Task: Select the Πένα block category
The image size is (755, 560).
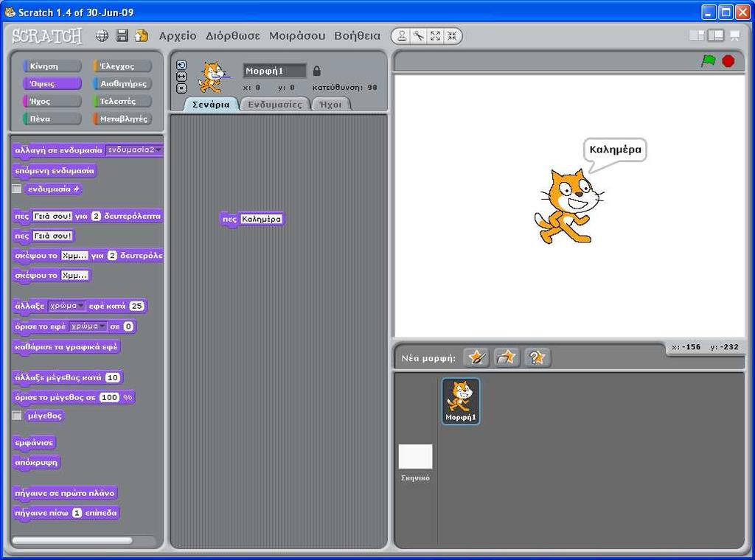Action: pos(52,119)
